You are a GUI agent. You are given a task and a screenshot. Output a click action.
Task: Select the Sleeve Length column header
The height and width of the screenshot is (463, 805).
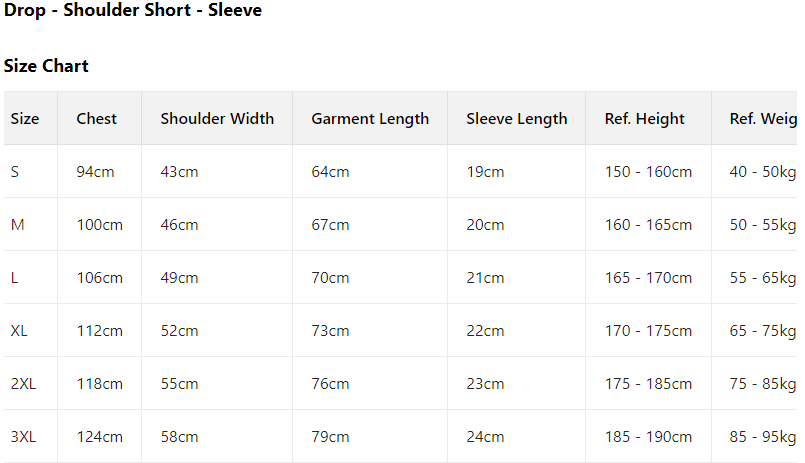click(516, 118)
